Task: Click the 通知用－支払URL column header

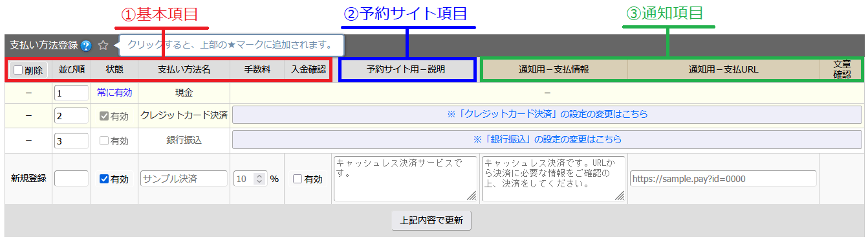Action: [x=723, y=69]
